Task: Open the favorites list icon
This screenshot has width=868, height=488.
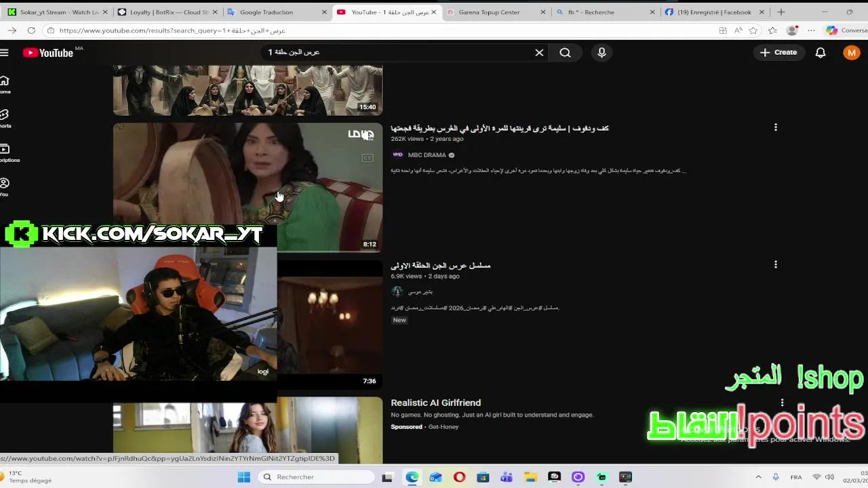Action: point(772,30)
